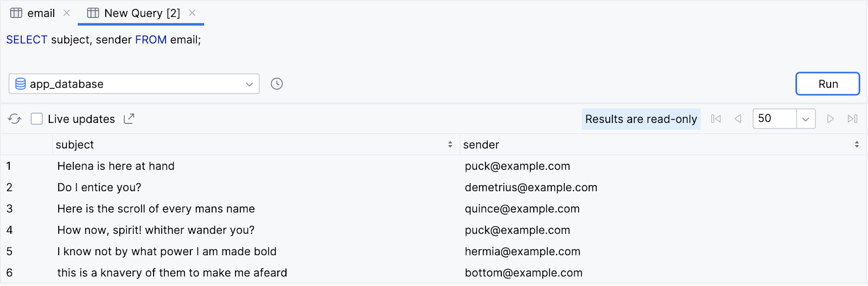Jump to last results page

pos(852,119)
